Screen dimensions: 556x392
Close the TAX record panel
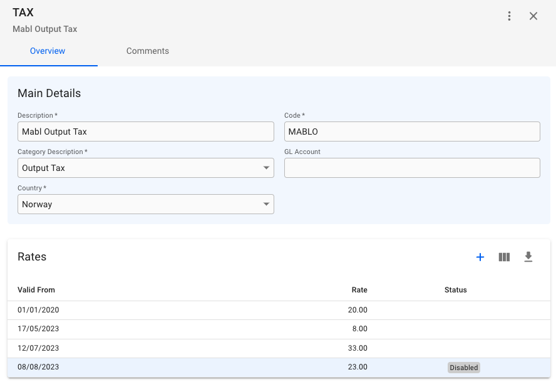(x=533, y=16)
